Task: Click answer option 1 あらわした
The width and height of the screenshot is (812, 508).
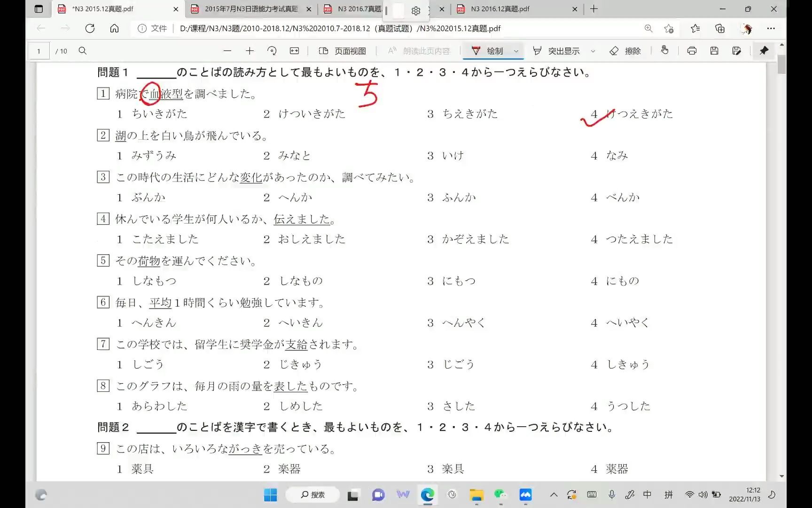Action: pos(152,406)
